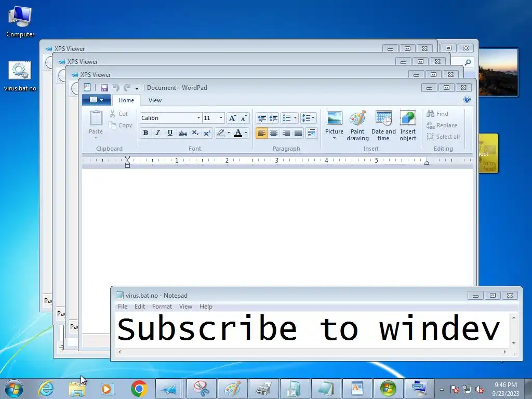Open the font family Calibri dropdown
The image size is (532, 399).
pyautogui.click(x=198, y=118)
